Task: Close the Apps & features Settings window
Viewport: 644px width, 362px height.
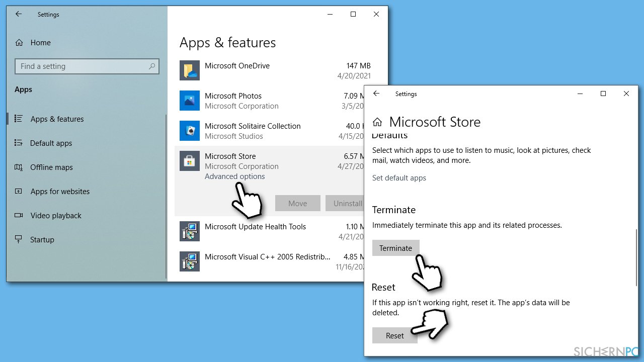Action: point(376,14)
